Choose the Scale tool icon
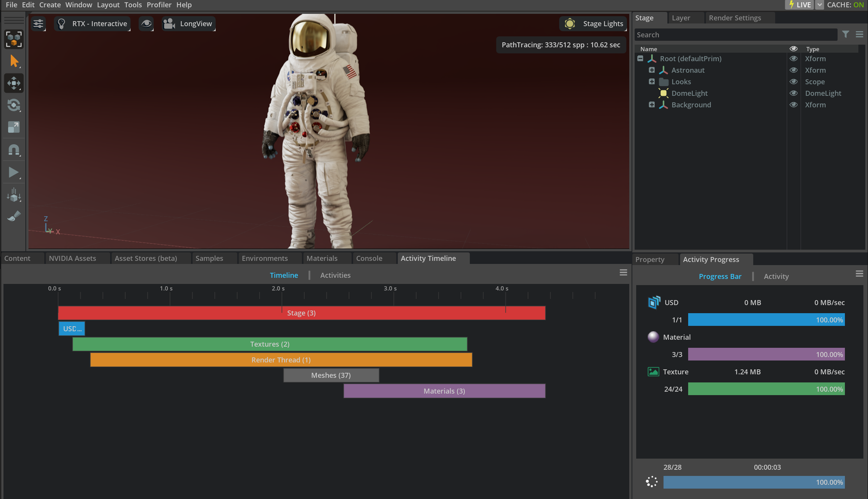Image resolution: width=868 pixels, height=499 pixels. 14,127
